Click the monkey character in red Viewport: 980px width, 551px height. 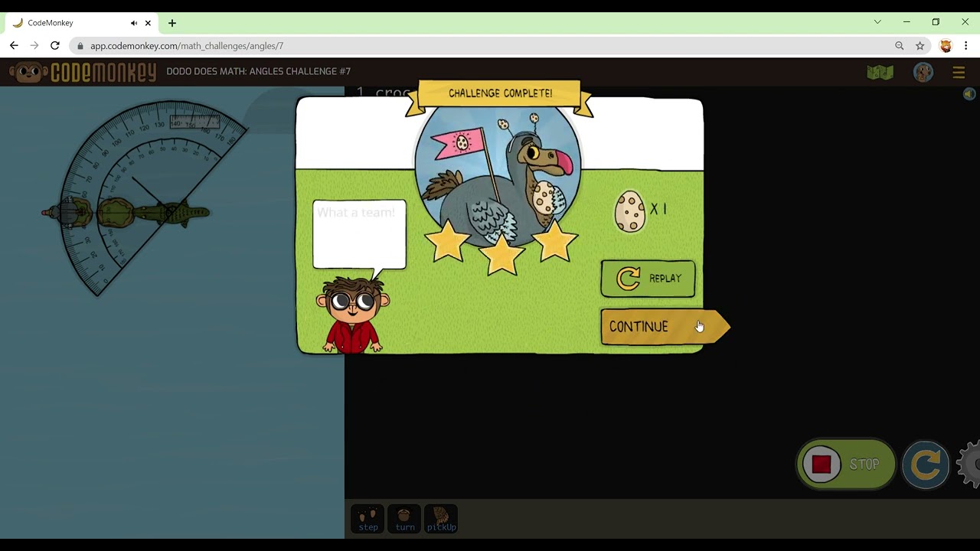point(352,315)
